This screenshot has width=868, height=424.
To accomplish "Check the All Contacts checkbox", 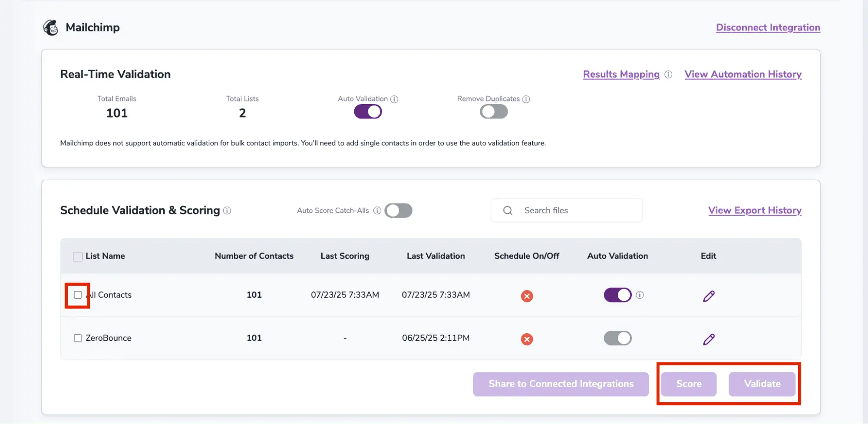I will pyautogui.click(x=77, y=295).
